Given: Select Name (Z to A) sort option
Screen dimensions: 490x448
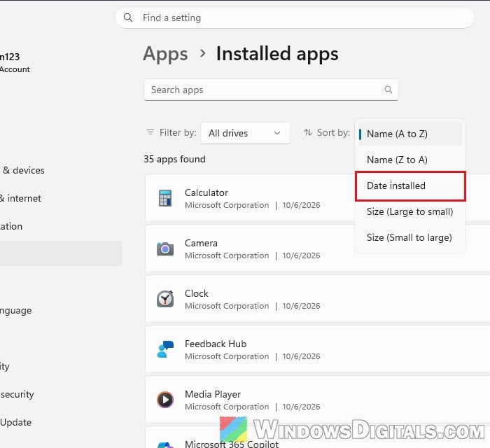Looking at the screenshot, I should (410, 160).
